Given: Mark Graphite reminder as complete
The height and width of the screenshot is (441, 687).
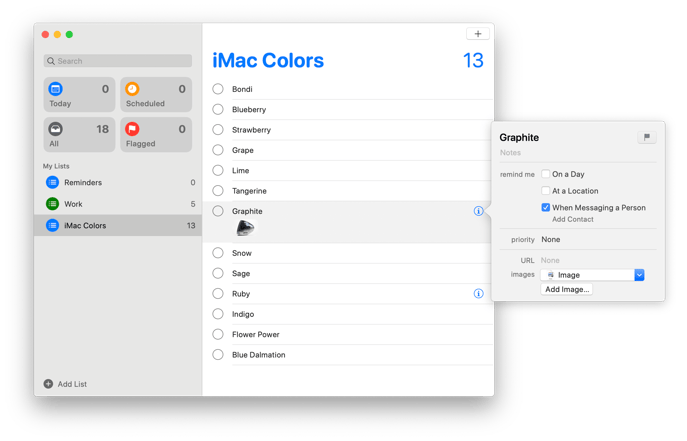Looking at the screenshot, I should (218, 211).
